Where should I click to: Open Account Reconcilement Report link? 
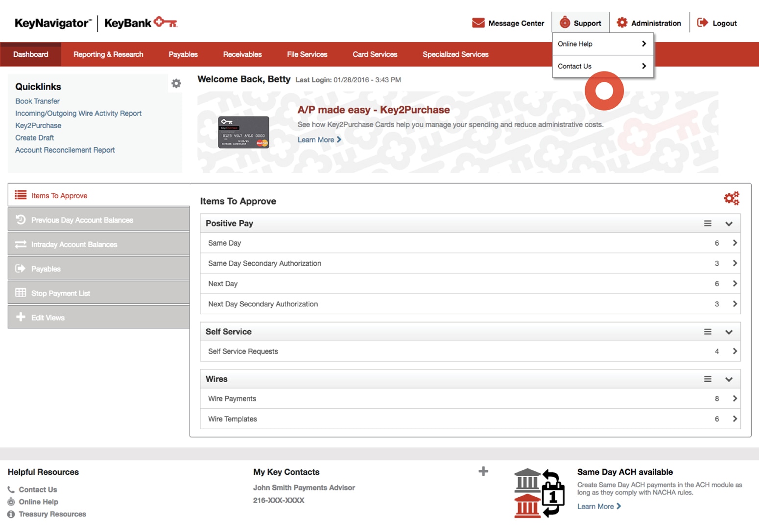coord(65,150)
